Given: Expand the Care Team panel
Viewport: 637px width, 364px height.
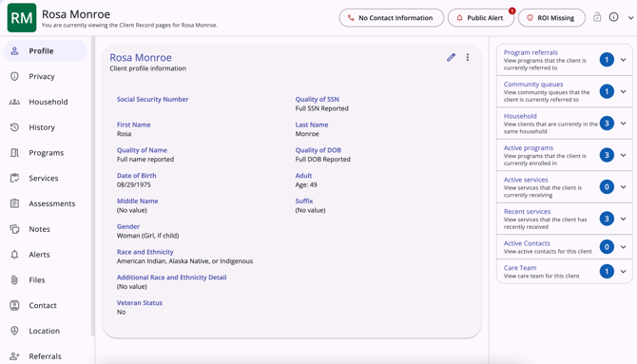Looking at the screenshot, I should [x=623, y=272].
